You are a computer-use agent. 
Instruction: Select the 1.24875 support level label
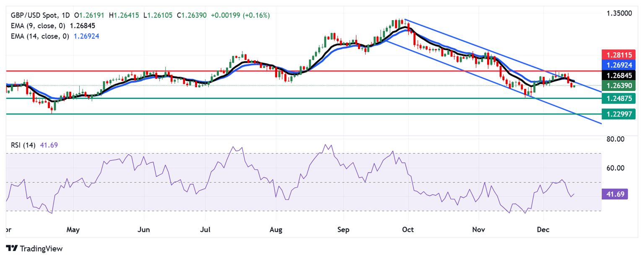619,98
